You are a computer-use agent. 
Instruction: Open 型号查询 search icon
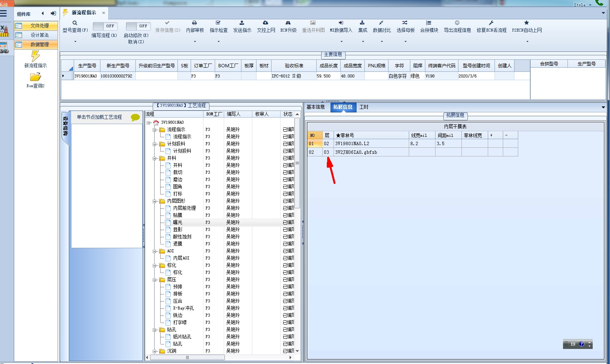[x=75, y=23]
